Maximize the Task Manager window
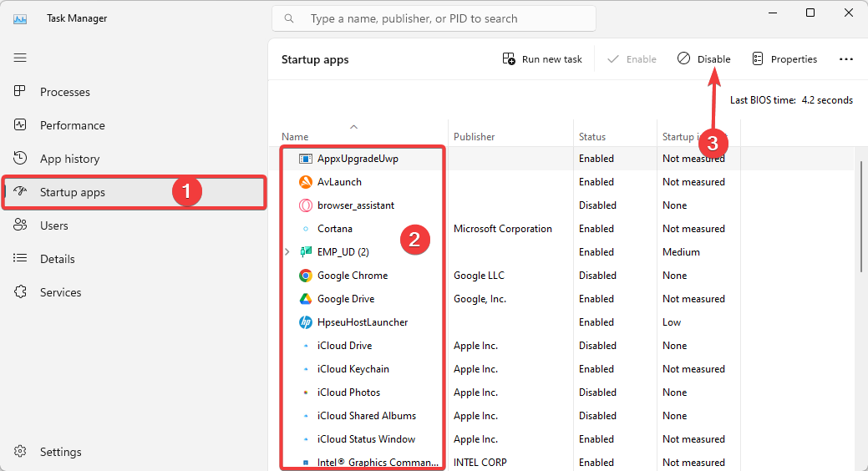This screenshot has width=868, height=471. [x=810, y=13]
